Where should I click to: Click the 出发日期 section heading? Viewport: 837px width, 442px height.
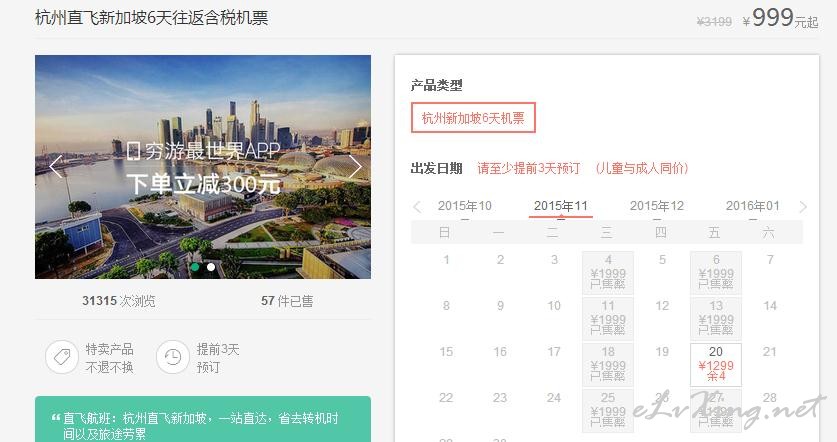[436, 168]
